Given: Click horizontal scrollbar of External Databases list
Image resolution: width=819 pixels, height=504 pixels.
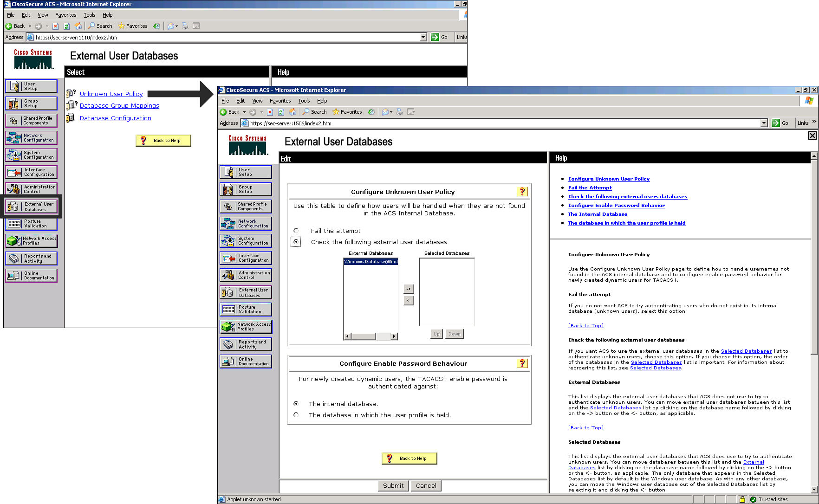Looking at the screenshot, I should 370,336.
